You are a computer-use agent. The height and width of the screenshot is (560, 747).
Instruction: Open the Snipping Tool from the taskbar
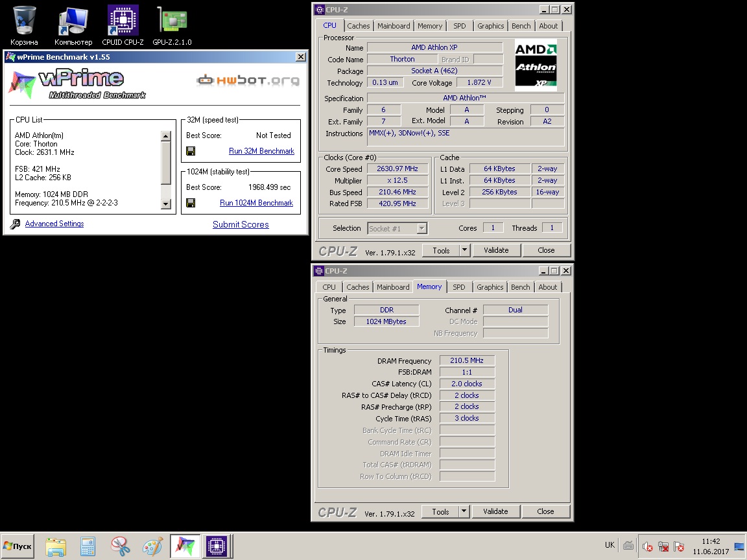pos(121,546)
